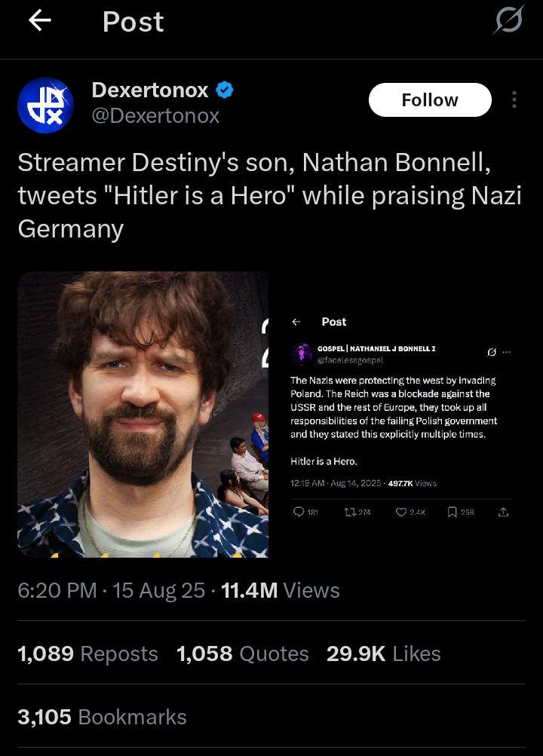Tap the blue verified badge
This screenshot has width=543, height=756.
[225, 90]
